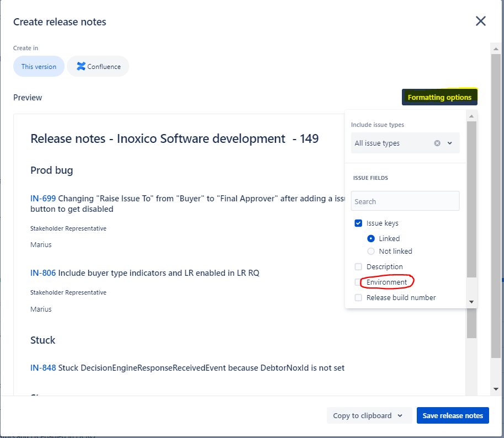
Task: Click the Prod bug section heading
Action: pos(52,170)
